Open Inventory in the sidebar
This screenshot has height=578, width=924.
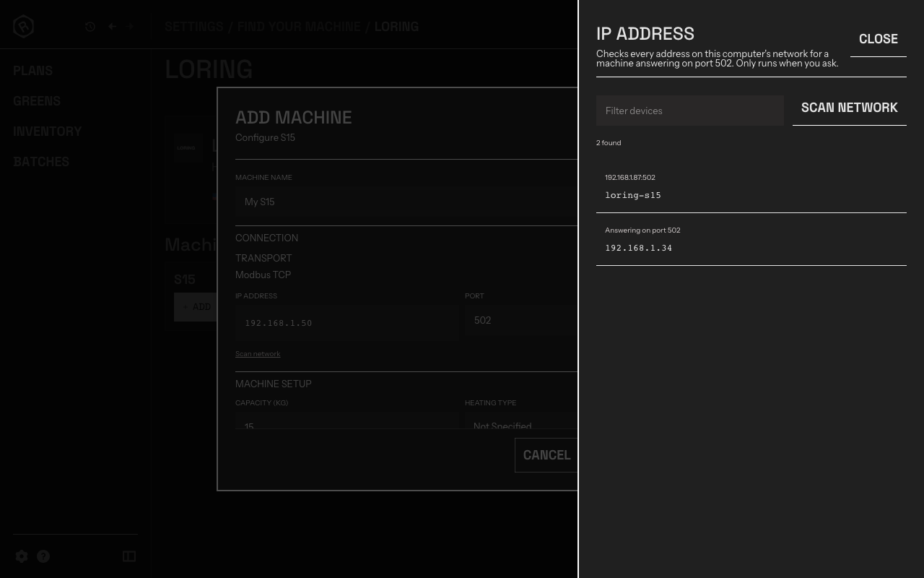[48, 131]
